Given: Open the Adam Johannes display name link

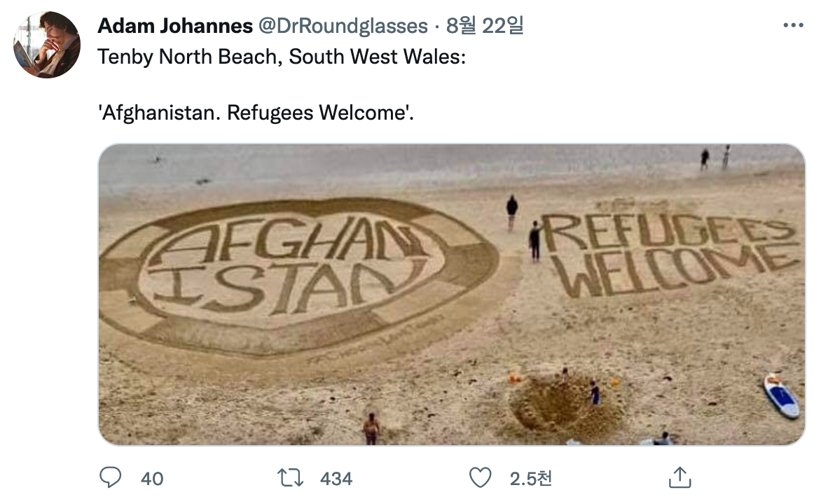Looking at the screenshot, I should (x=175, y=26).
